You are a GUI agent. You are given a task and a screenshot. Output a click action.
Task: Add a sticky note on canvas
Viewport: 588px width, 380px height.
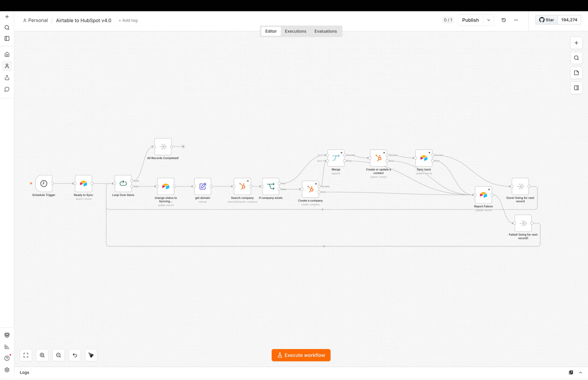coord(576,73)
